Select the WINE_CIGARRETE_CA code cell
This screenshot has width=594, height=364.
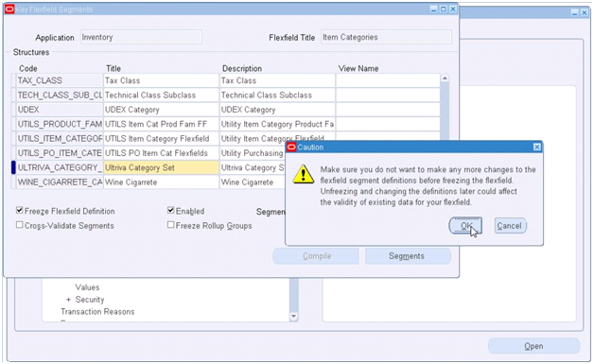pos(60,182)
